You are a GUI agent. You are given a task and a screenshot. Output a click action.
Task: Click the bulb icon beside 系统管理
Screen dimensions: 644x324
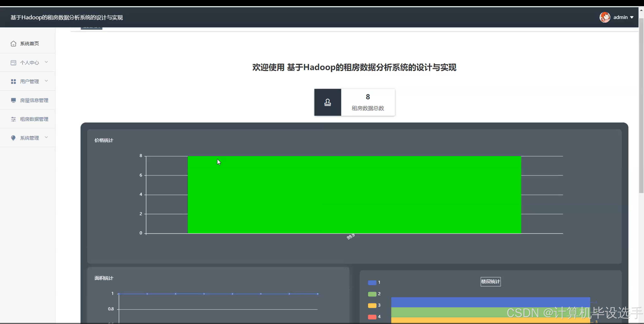(13, 138)
